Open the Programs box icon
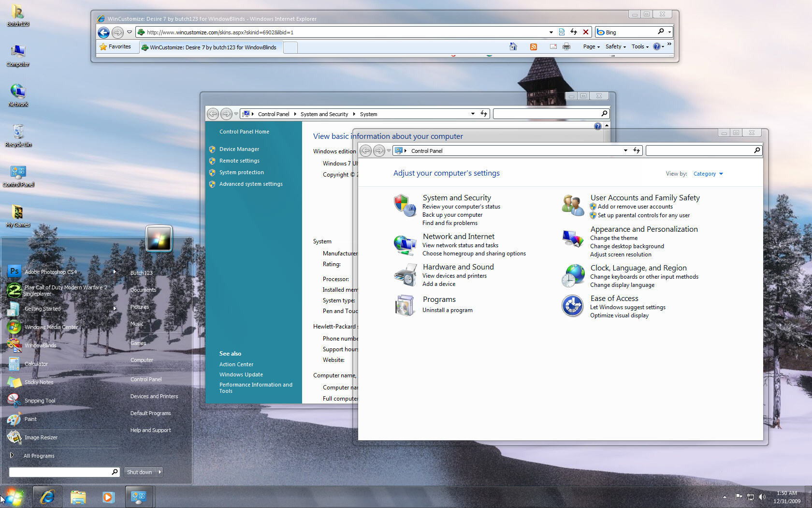 pyautogui.click(x=405, y=305)
